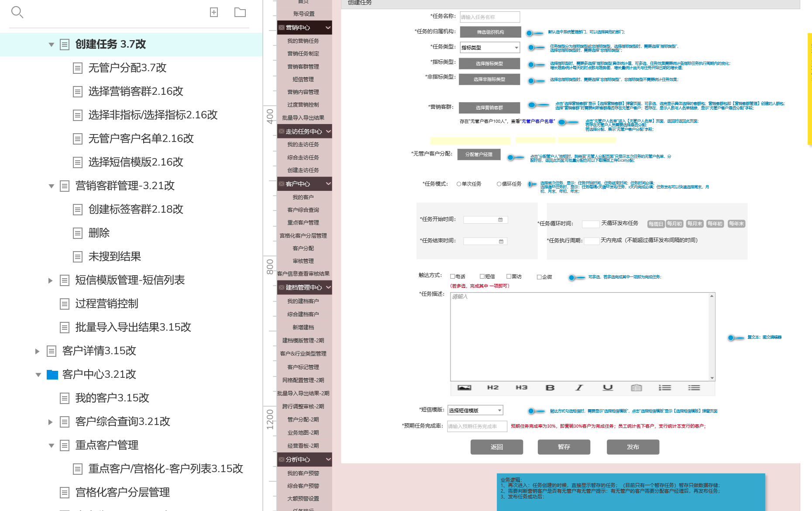The height and width of the screenshot is (511, 812).
Task: Click the page icon beside 创建任务 3.7改
Action: (x=65, y=45)
